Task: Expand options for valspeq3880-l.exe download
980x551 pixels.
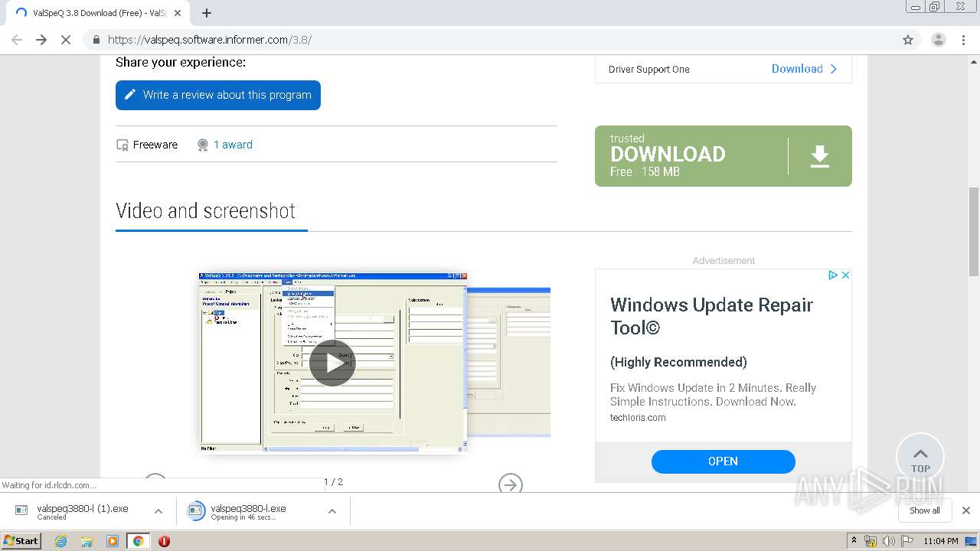Action: [332, 511]
